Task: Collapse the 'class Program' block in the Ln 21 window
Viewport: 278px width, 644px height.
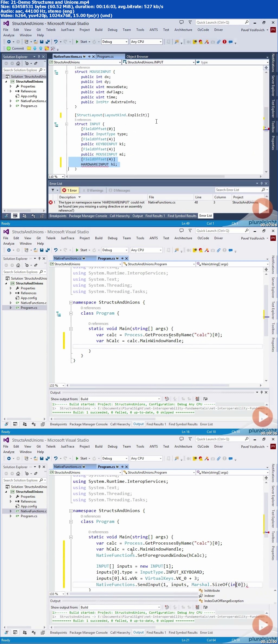Action: coord(71,522)
